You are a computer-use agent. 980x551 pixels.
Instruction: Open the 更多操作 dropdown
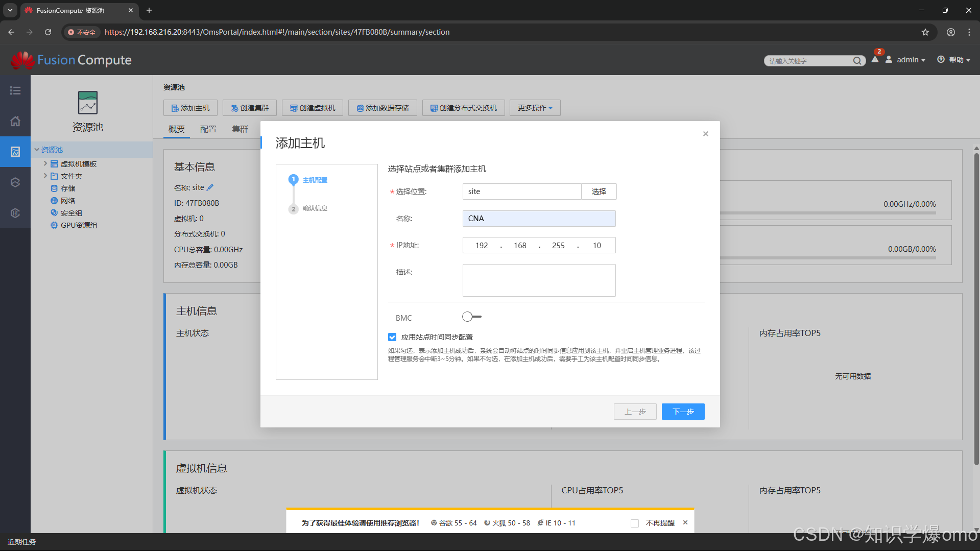[535, 108]
